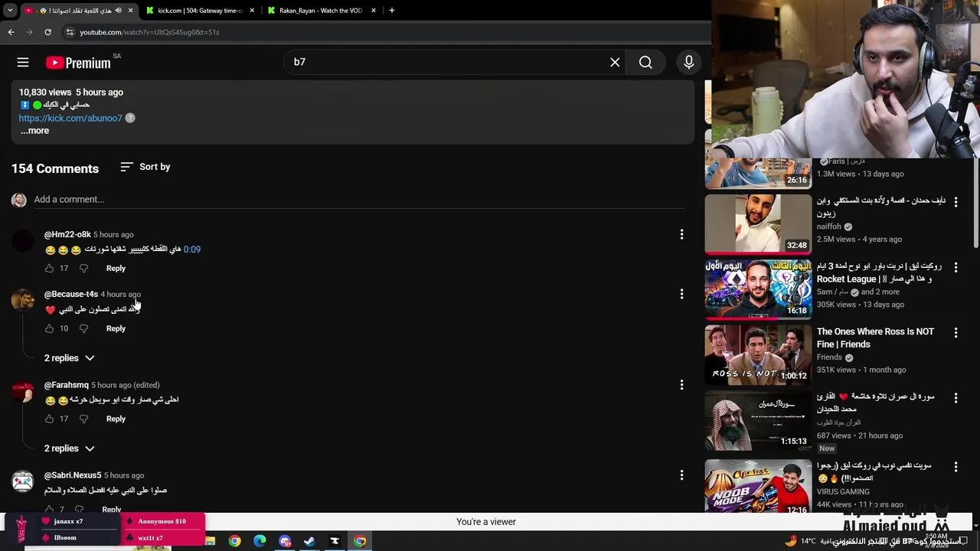The width and height of the screenshot is (980, 551).
Task: Like the comment by @Because-t4s
Action: (49, 328)
